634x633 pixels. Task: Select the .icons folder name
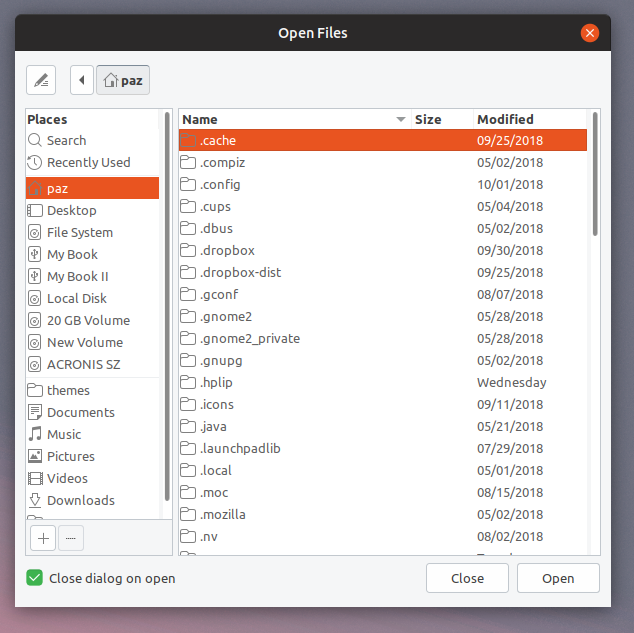coord(217,405)
